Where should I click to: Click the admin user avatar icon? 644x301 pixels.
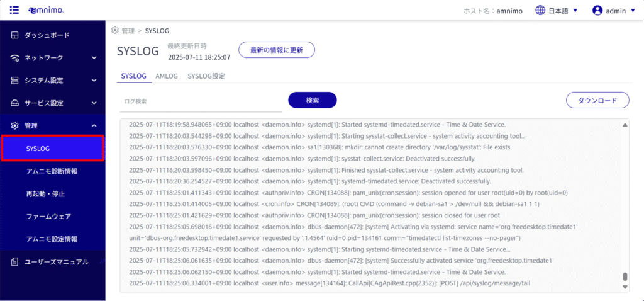pos(597,10)
